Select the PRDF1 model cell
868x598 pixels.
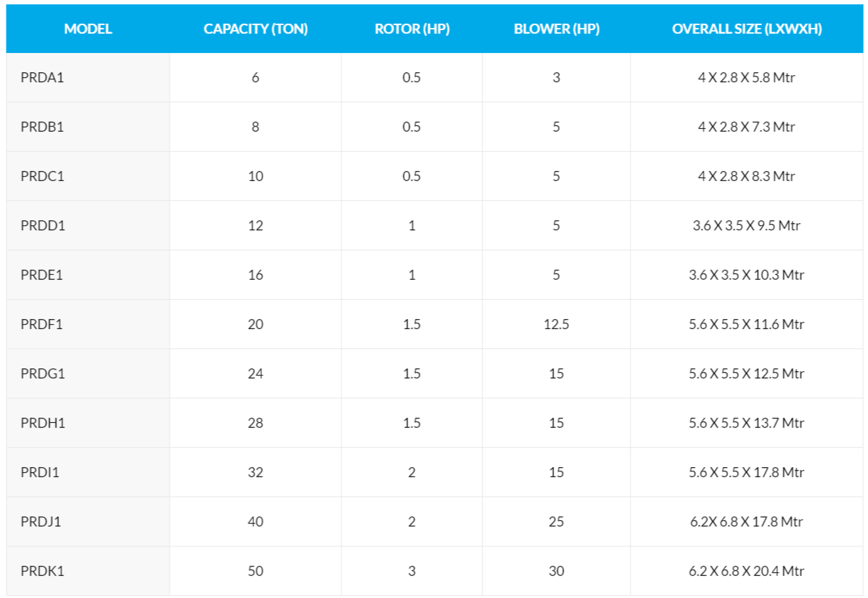click(x=42, y=324)
